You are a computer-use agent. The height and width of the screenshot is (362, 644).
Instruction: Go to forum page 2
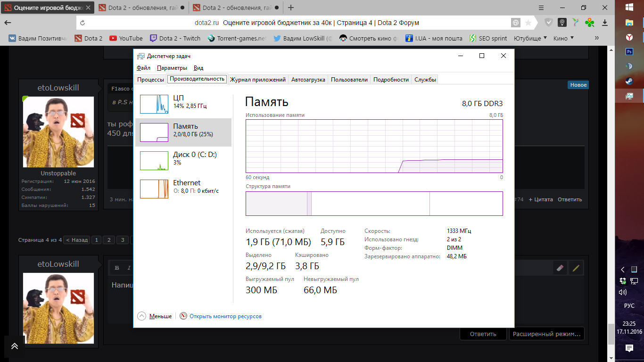(x=109, y=240)
